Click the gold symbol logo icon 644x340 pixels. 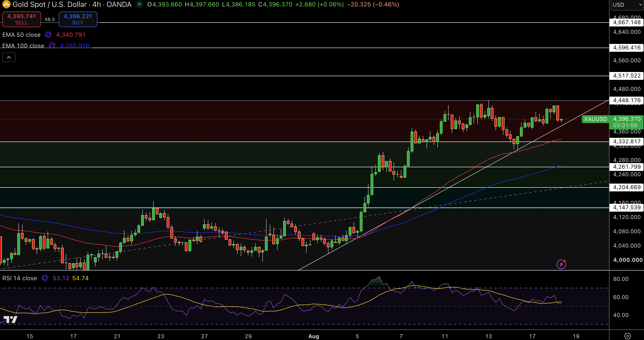6,4
